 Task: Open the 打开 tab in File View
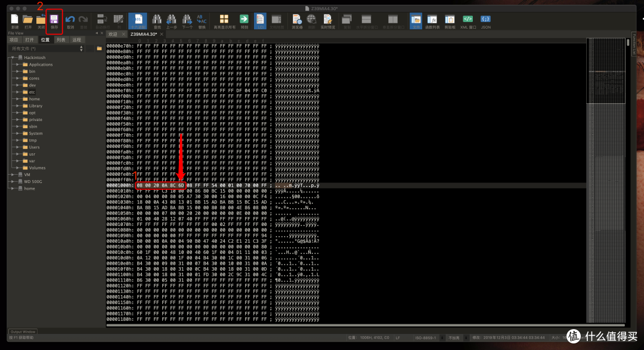click(x=29, y=40)
